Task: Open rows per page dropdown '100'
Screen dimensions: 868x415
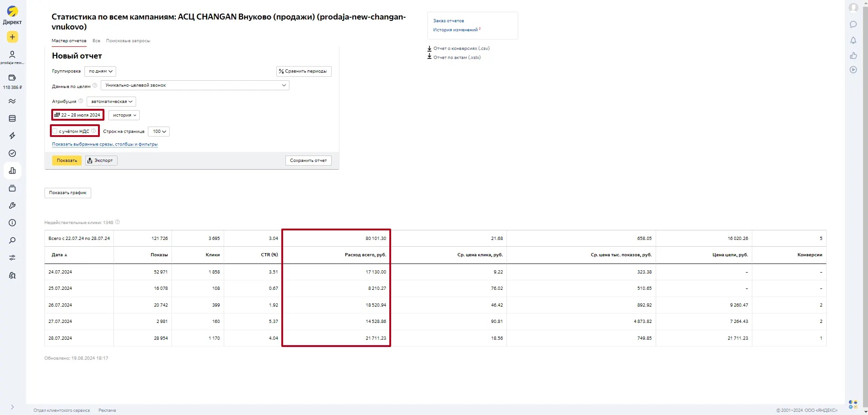Action: [x=159, y=132]
